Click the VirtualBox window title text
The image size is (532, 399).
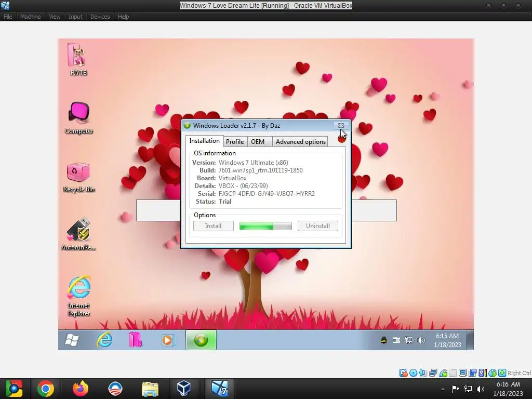pyautogui.click(x=266, y=5)
